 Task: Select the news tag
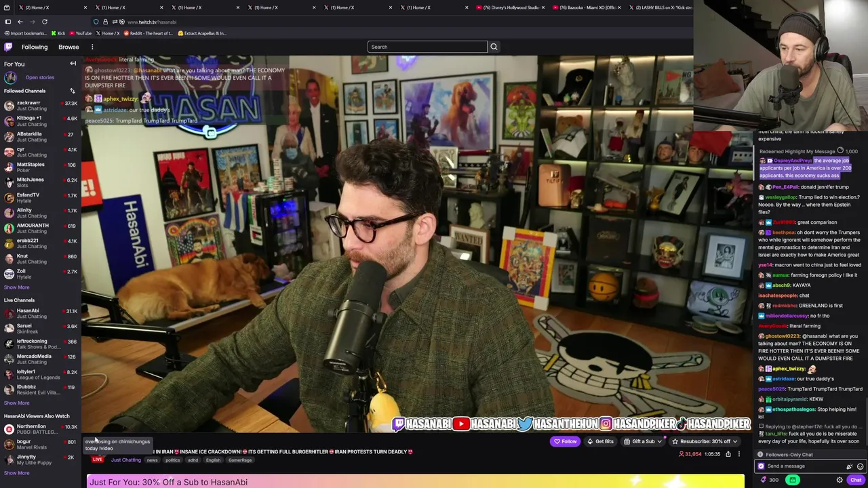pos(153,460)
